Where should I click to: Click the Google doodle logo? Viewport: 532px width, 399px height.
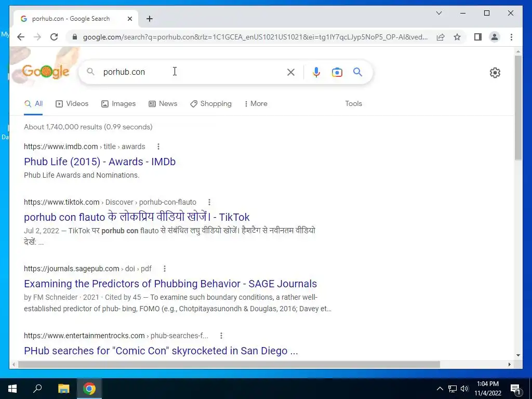tap(46, 71)
